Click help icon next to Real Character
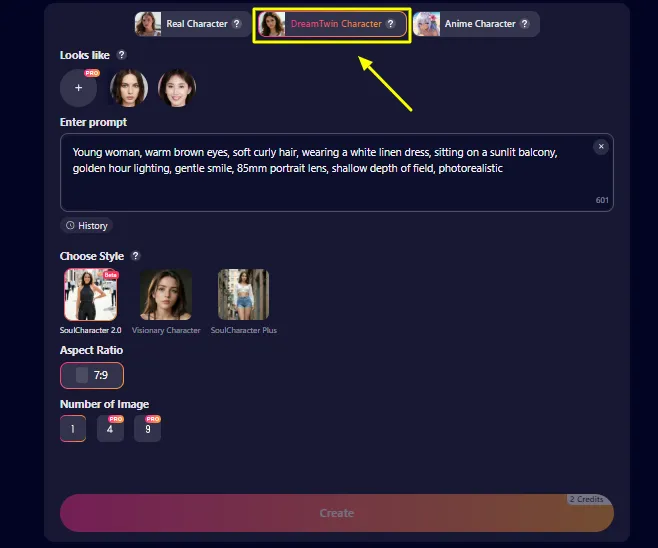The image size is (658, 548). tap(237, 24)
